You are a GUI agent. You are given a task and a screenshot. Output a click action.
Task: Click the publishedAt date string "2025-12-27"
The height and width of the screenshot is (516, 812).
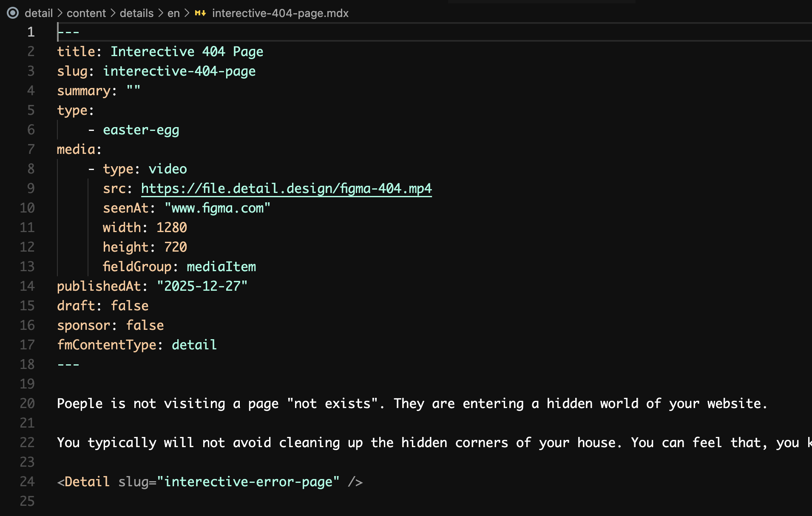tap(202, 286)
